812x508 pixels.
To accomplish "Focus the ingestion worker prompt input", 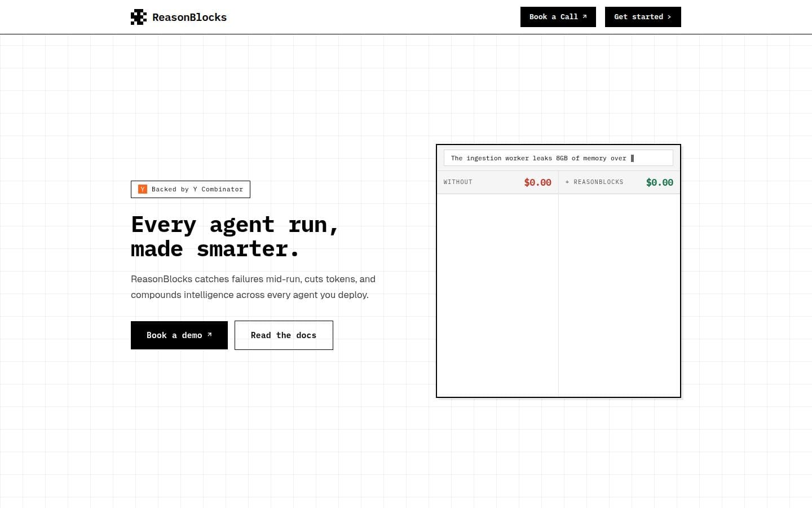I will 558,158.
